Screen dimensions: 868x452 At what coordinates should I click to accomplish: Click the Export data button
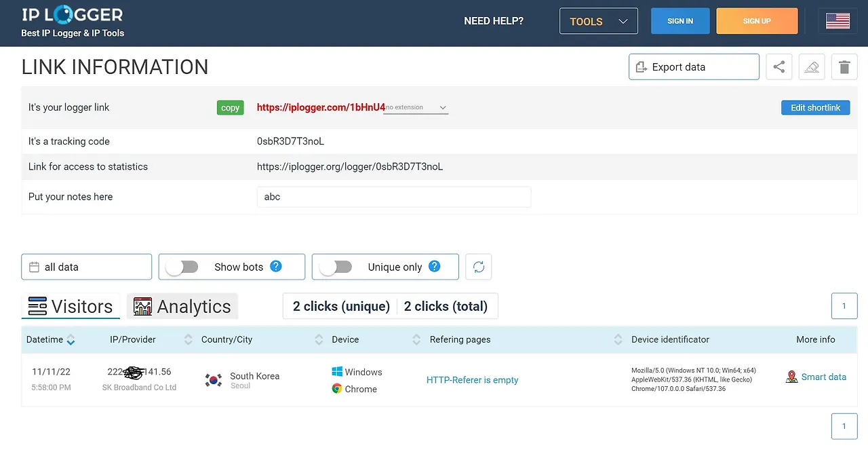coord(694,67)
